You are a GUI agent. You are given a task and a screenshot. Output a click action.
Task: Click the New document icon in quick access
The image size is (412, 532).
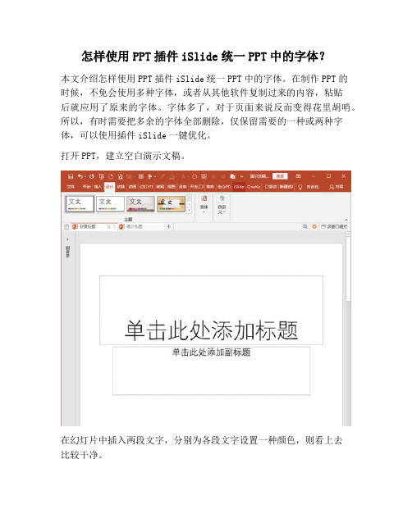click(x=111, y=176)
